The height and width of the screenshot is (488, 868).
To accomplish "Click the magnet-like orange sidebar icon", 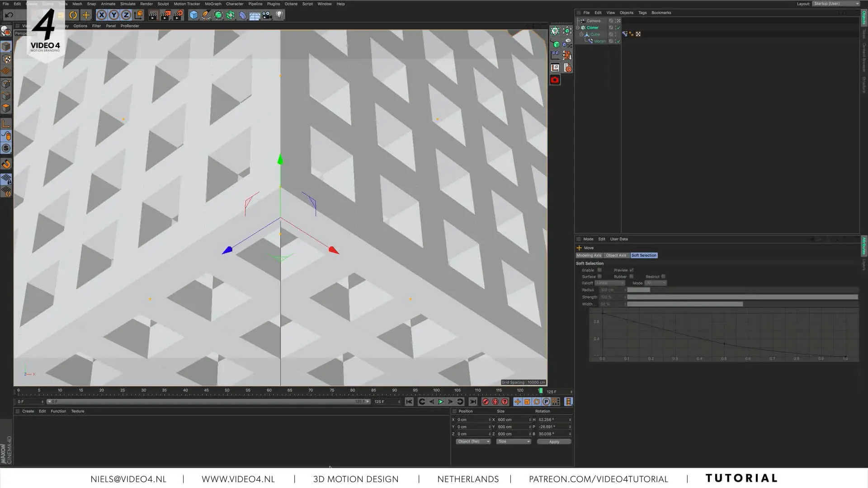I will click(6, 164).
